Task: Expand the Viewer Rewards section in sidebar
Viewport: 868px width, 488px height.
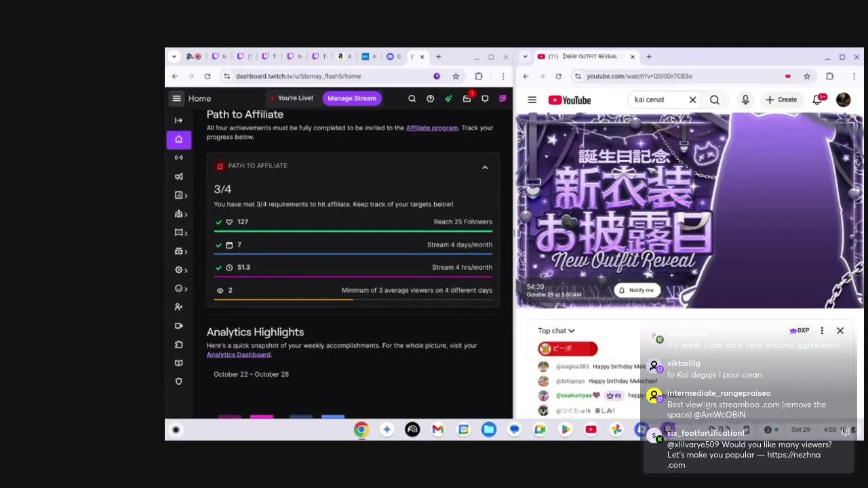Action: 180,289
